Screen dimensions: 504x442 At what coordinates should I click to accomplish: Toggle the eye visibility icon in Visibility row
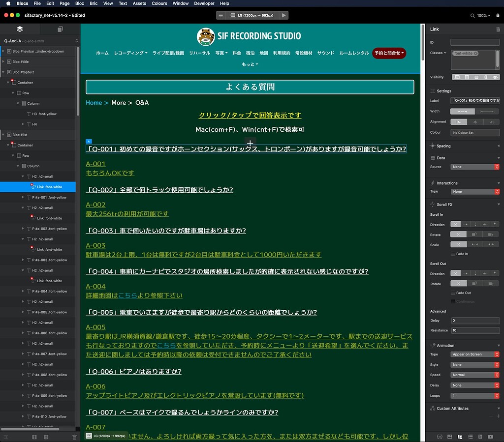495,77
